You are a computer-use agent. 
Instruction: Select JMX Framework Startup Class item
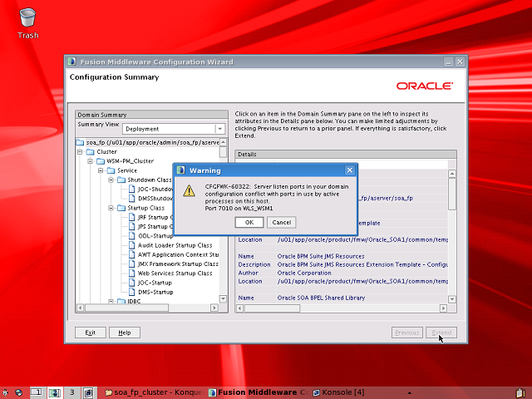coord(178,264)
